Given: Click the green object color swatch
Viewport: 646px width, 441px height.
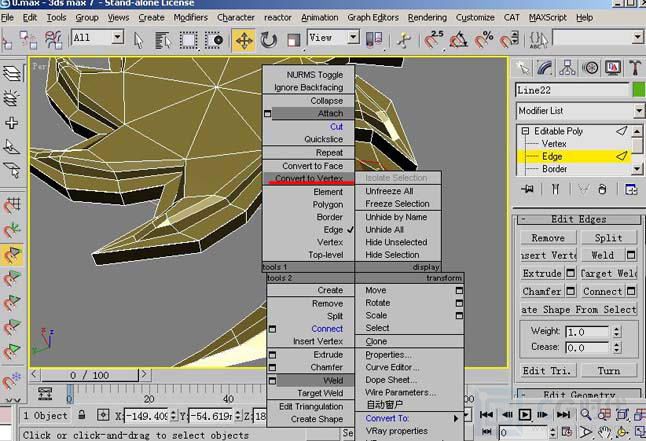Looking at the screenshot, I should coord(639,90).
